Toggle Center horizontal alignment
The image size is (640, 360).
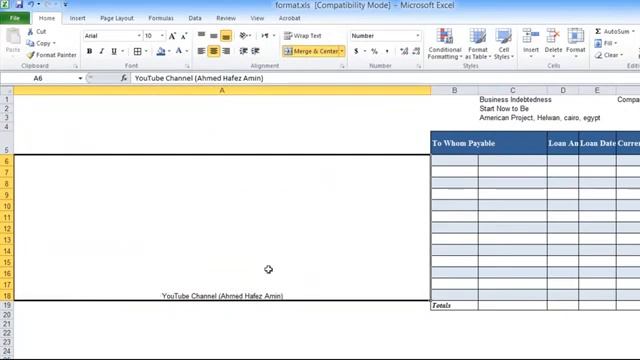(x=213, y=51)
